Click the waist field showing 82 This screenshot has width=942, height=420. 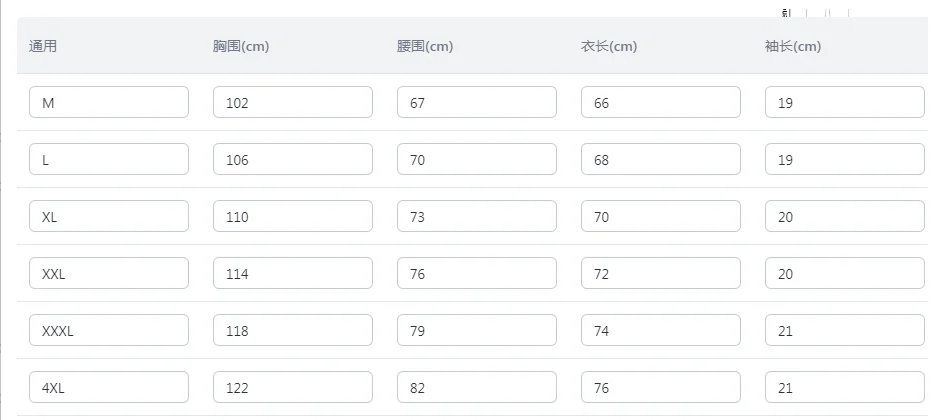[x=476, y=388]
